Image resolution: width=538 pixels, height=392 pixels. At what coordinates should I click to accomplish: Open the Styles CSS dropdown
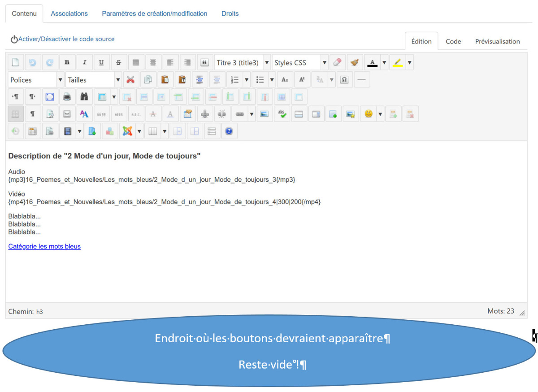pyautogui.click(x=300, y=62)
